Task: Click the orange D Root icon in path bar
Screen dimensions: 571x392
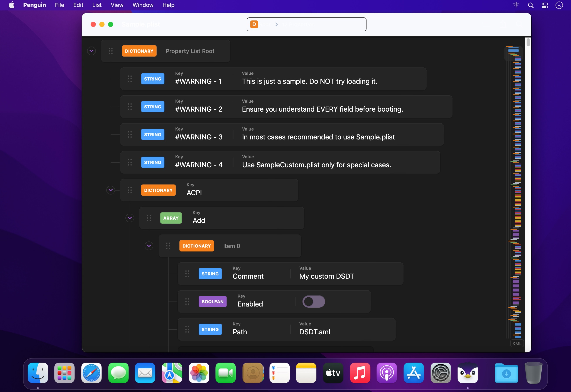Action: click(254, 24)
